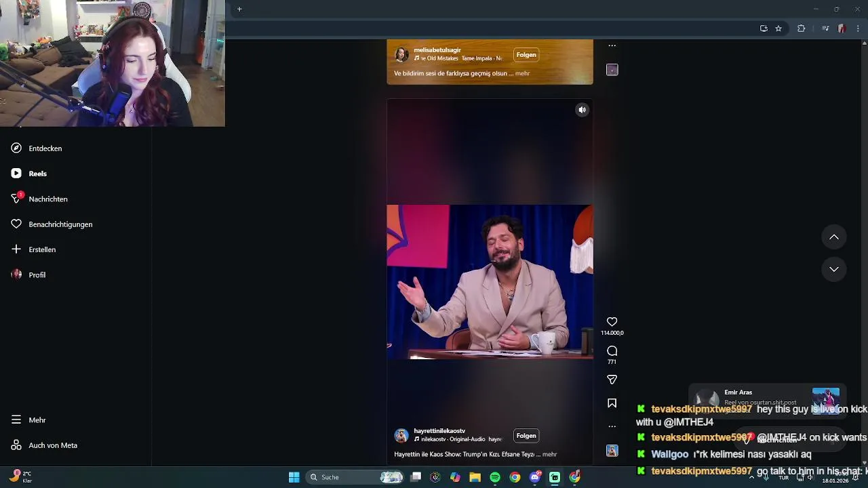Open Task View on the taskbar
Screen dimensions: 868x488
(x=416, y=477)
